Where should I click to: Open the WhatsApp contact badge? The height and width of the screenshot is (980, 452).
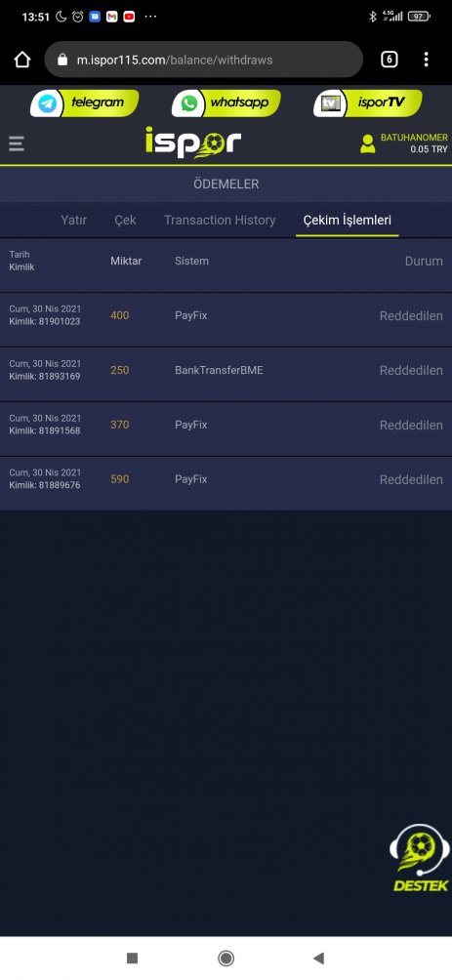coord(226,103)
